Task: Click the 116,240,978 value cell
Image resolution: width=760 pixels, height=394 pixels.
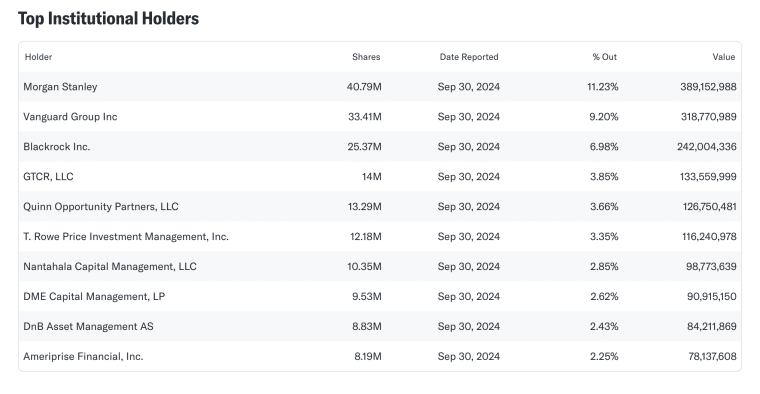Action: tap(710, 237)
